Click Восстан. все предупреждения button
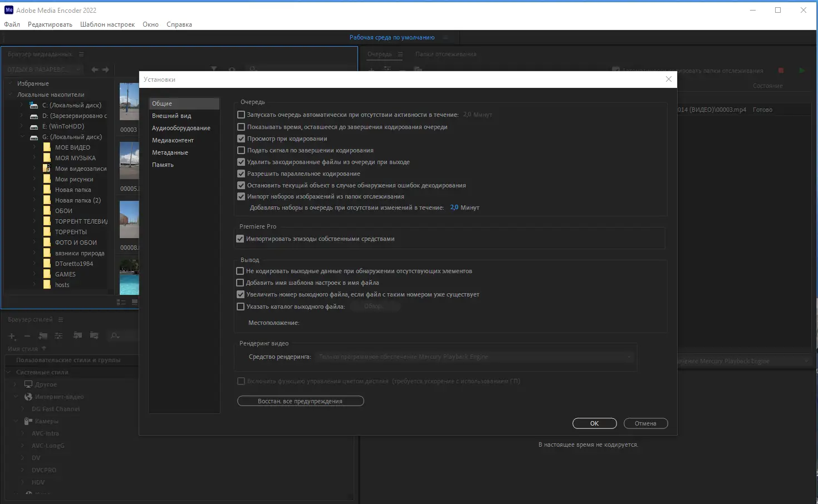The image size is (818, 504). [x=300, y=401]
